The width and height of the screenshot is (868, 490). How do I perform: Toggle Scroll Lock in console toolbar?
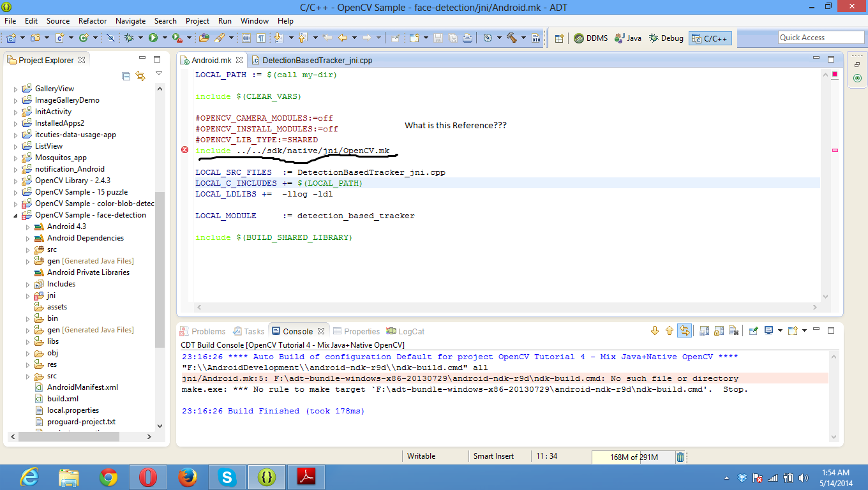pyautogui.click(x=719, y=330)
